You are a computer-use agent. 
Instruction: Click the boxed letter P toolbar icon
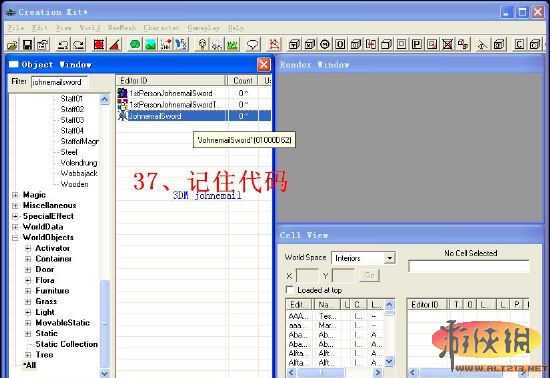tap(417, 45)
